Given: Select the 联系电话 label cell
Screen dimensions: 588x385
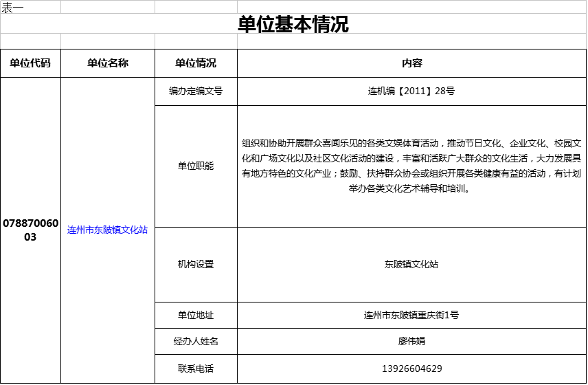Looking at the screenshot, I should [x=196, y=369].
